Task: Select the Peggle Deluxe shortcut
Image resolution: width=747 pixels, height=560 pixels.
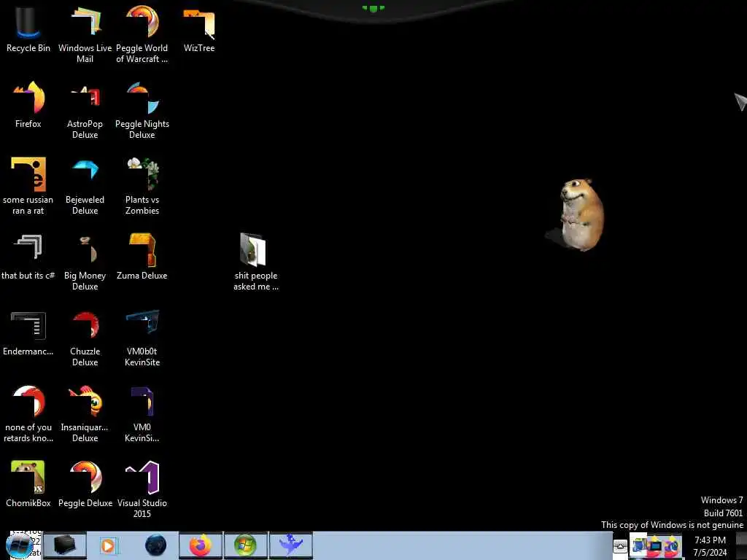Action: point(85,484)
